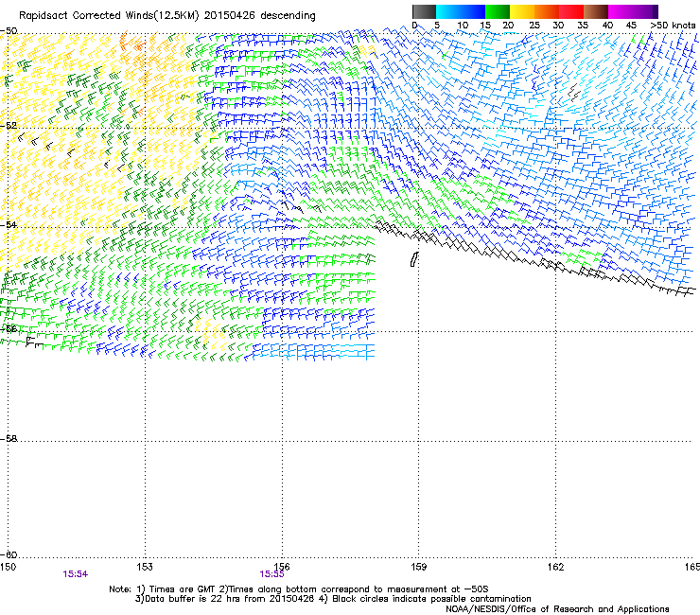The image size is (700, 615).
Task: Click the 'Times are GMT' note line
Action: pos(299,589)
